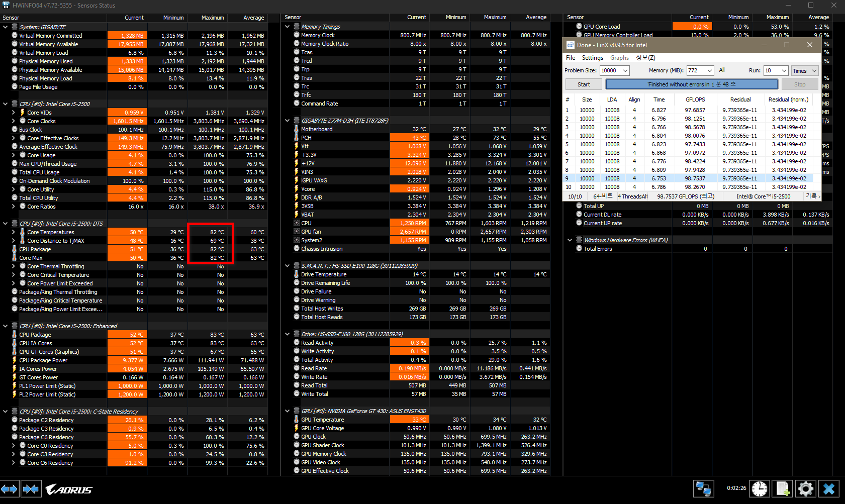Open HWiNFO sensor settings gear
The width and height of the screenshot is (845, 504).
[x=805, y=488]
